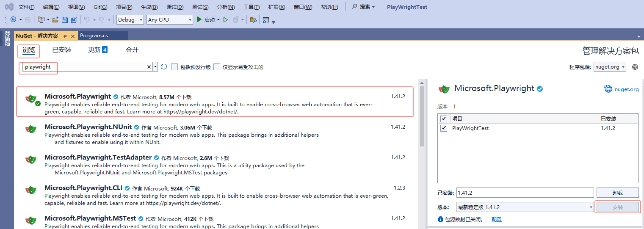Select the Microsoft.Playwright package row

point(215,102)
